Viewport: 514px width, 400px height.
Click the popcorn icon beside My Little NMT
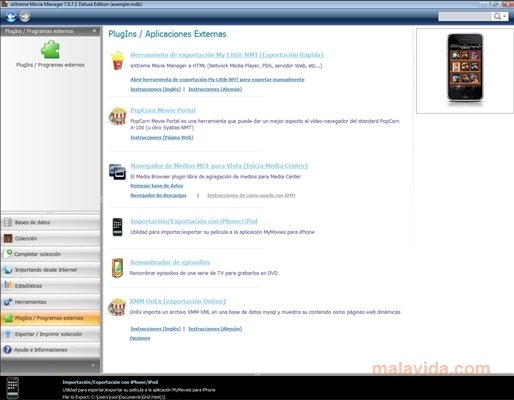point(117,60)
